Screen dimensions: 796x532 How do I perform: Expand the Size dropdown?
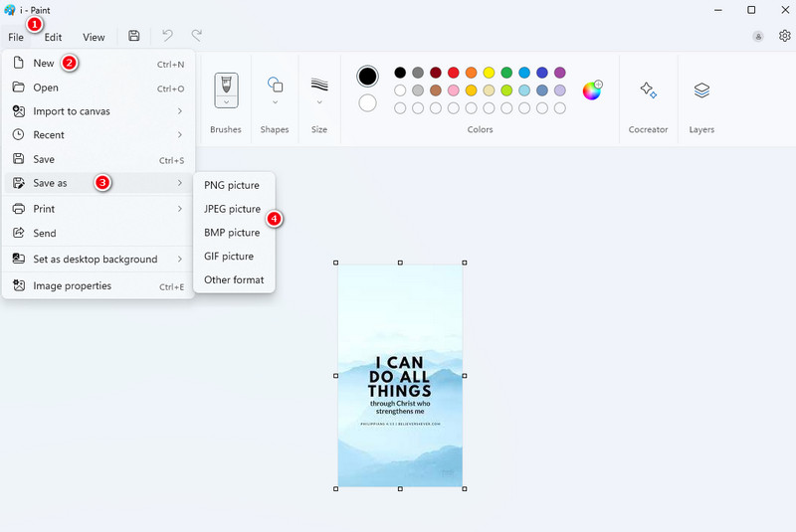click(x=319, y=101)
